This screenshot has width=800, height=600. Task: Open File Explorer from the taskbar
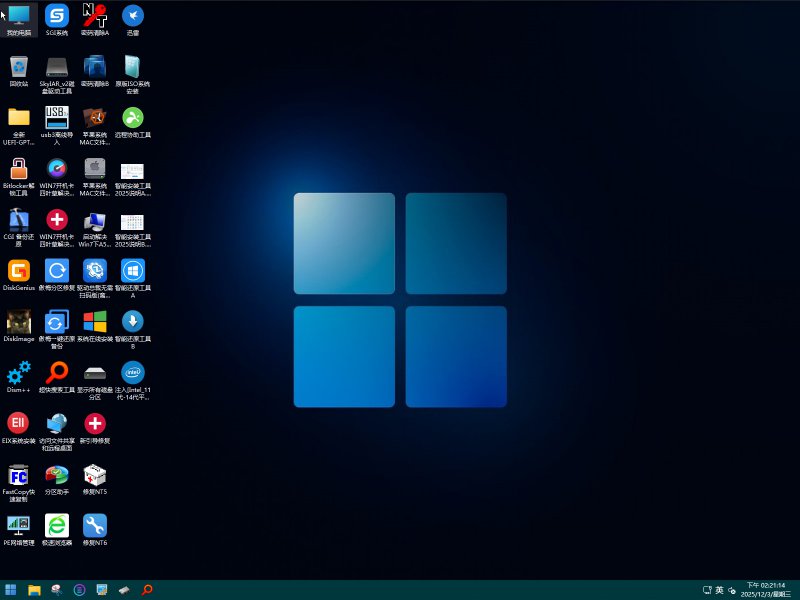pyautogui.click(x=34, y=590)
